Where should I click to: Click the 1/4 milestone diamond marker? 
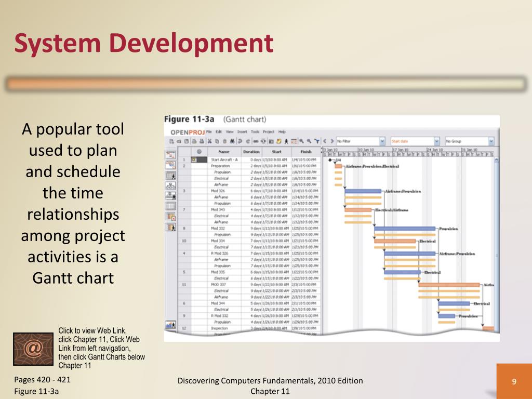pyautogui.click(x=330, y=160)
